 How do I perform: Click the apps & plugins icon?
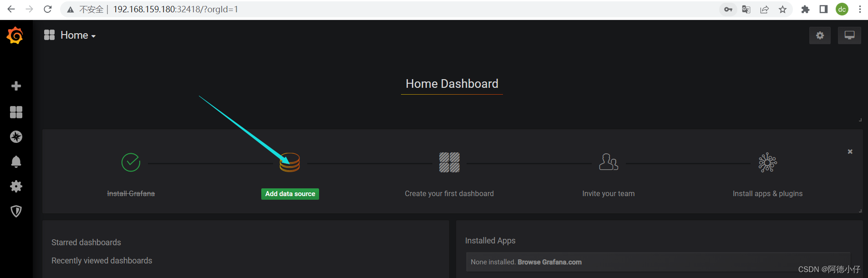tap(768, 162)
